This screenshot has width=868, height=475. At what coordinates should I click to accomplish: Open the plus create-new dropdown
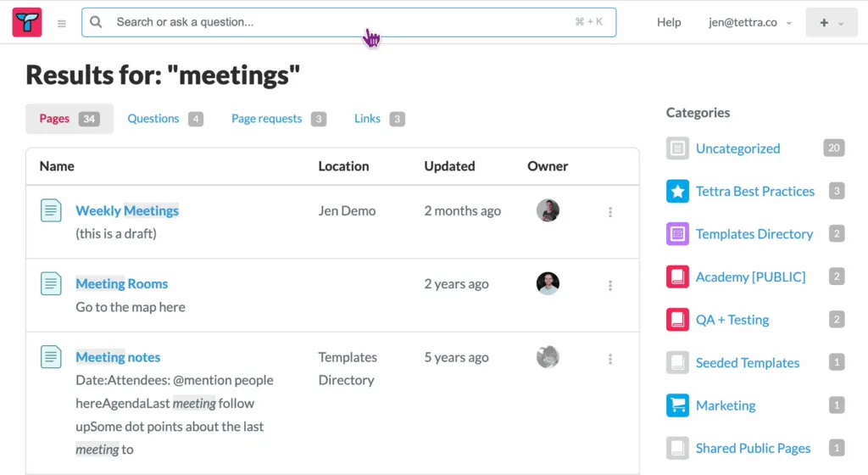[x=832, y=23]
